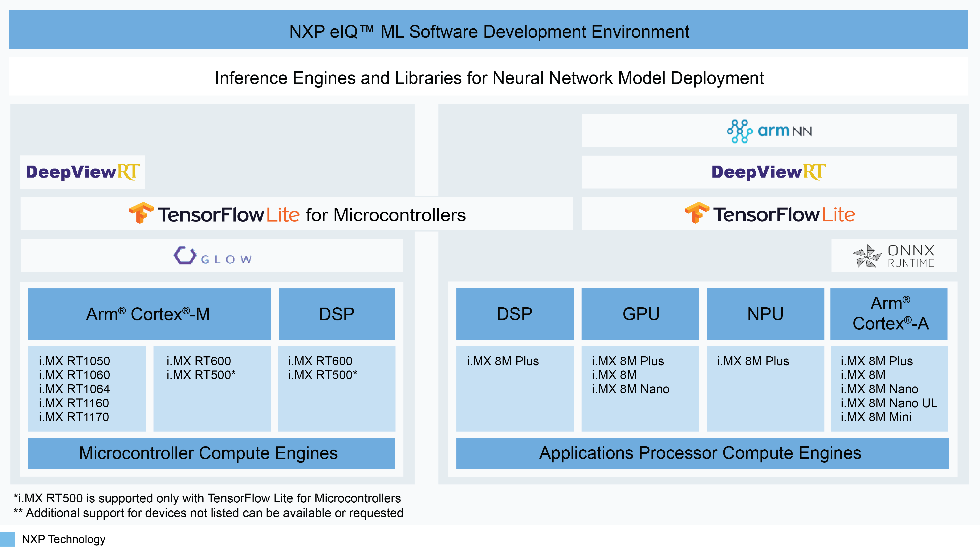
Task: Click TensorFlow Lite for Microcontrollers logo icon
Action: [x=141, y=213]
